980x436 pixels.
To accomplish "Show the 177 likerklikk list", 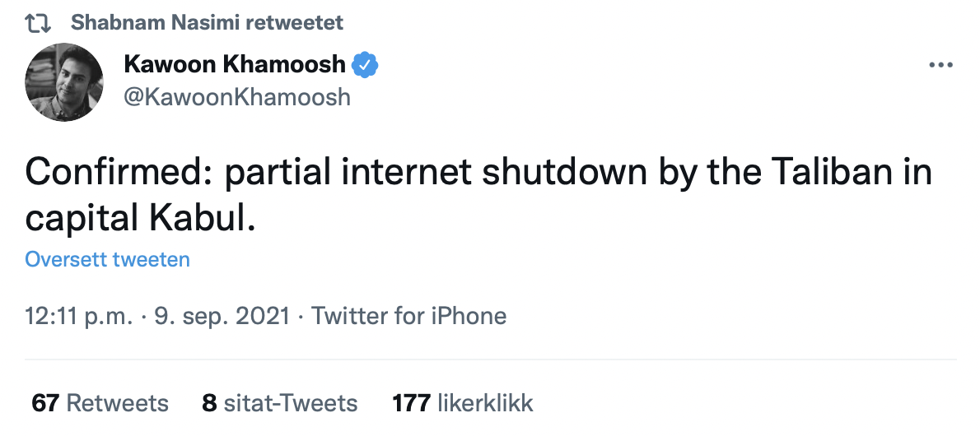I will pyautogui.click(x=463, y=403).
